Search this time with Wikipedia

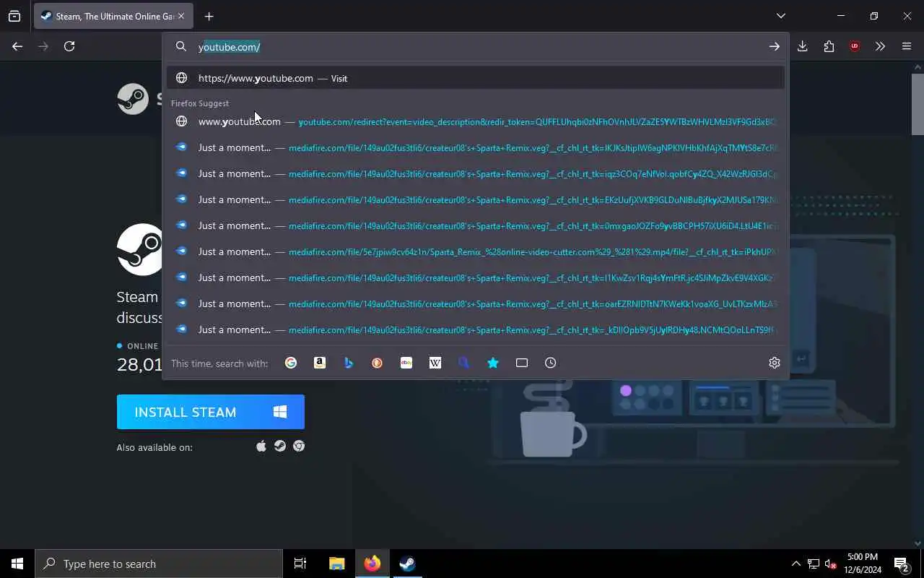tap(435, 363)
